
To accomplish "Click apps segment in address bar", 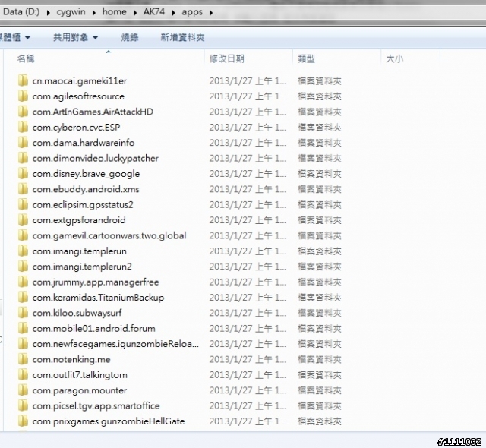I will 192,12.
